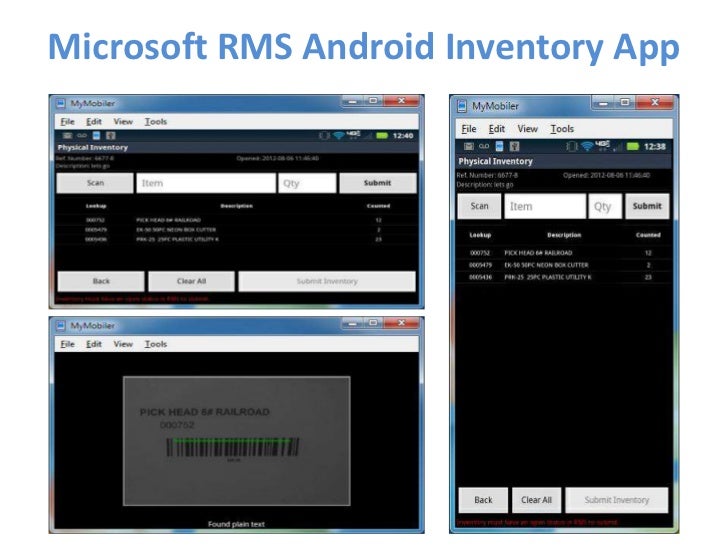Tap vibrate mode icon in landscape status bar
Viewport: 728px width, 546px height.
(325, 136)
